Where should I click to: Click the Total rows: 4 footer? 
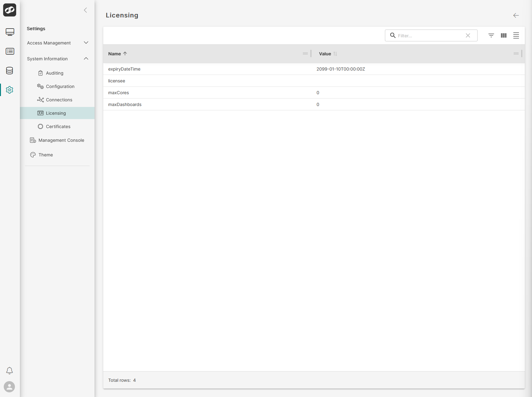click(122, 380)
